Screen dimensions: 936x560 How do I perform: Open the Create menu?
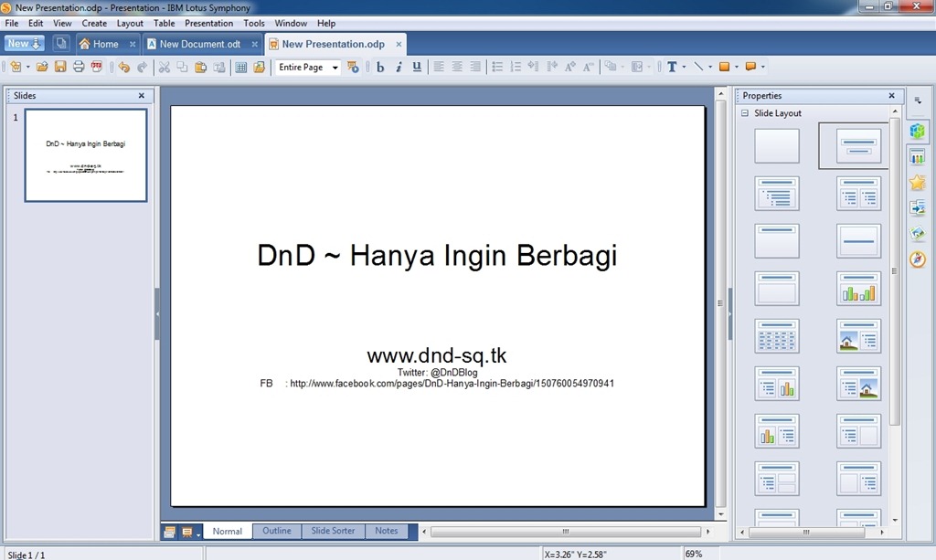click(94, 23)
